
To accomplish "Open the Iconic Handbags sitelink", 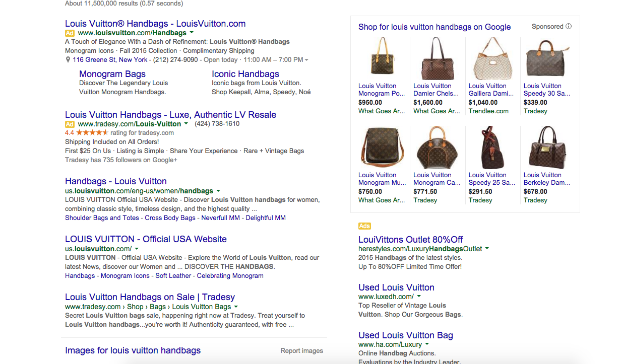I will 245,74.
